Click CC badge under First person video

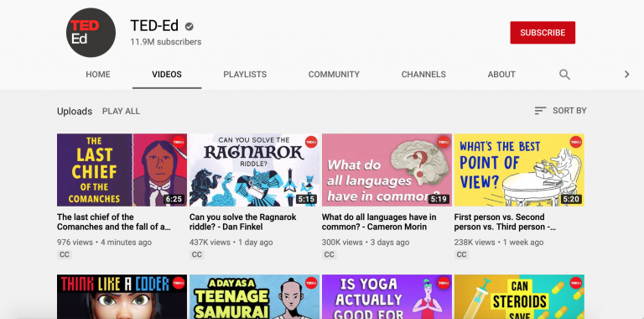462,255
